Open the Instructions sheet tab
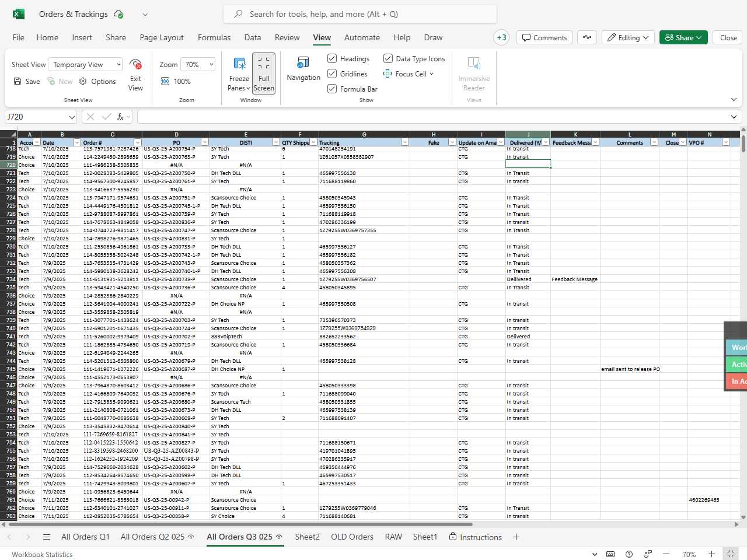 tap(475, 537)
